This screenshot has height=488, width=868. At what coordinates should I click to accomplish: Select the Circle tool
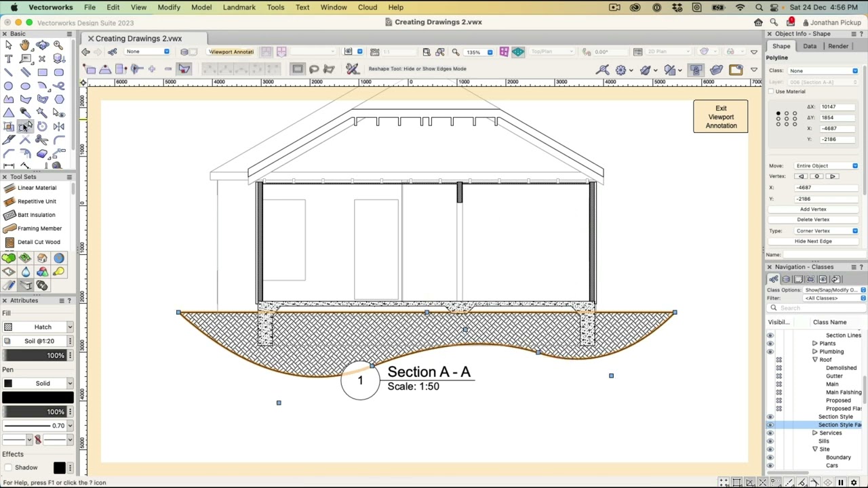pyautogui.click(x=9, y=86)
